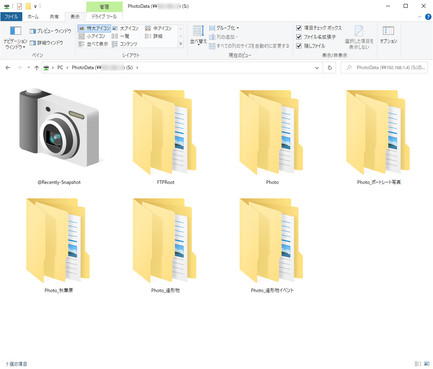Open the blue Help question mark
433x369 pixels.
tap(428, 17)
